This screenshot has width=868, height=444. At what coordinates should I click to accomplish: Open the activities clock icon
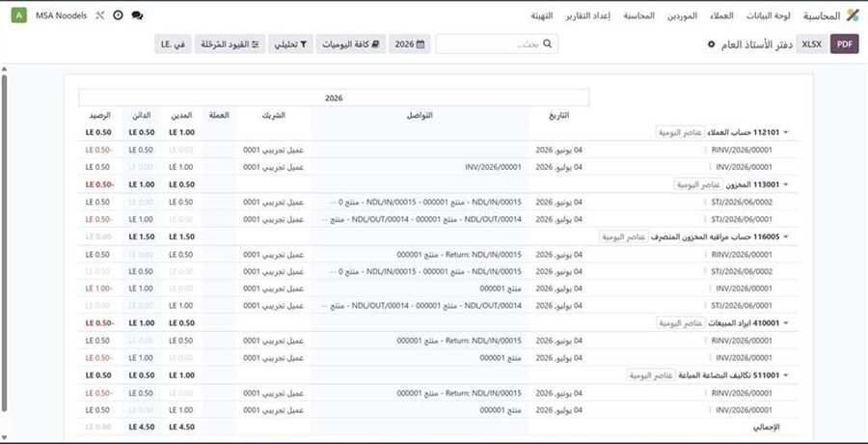118,15
